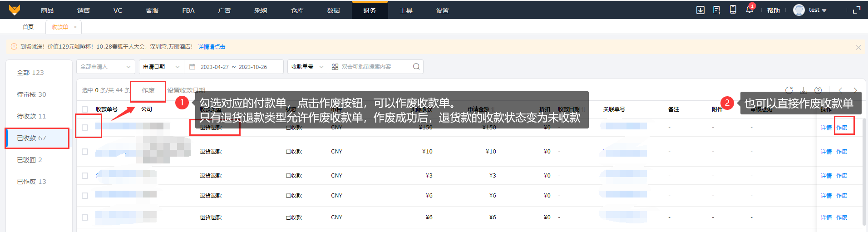Click the fox logo icon

click(x=15, y=10)
